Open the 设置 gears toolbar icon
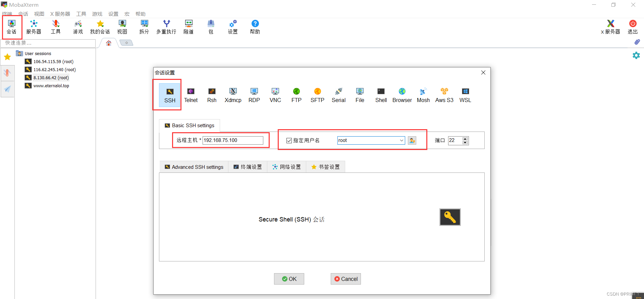644x299 pixels. (233, 27)
